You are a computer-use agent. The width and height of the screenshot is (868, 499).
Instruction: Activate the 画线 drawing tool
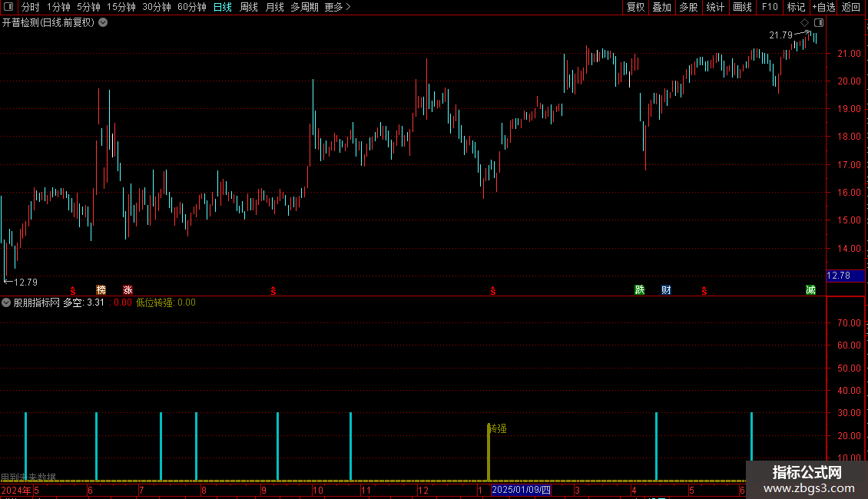point(742,7)
